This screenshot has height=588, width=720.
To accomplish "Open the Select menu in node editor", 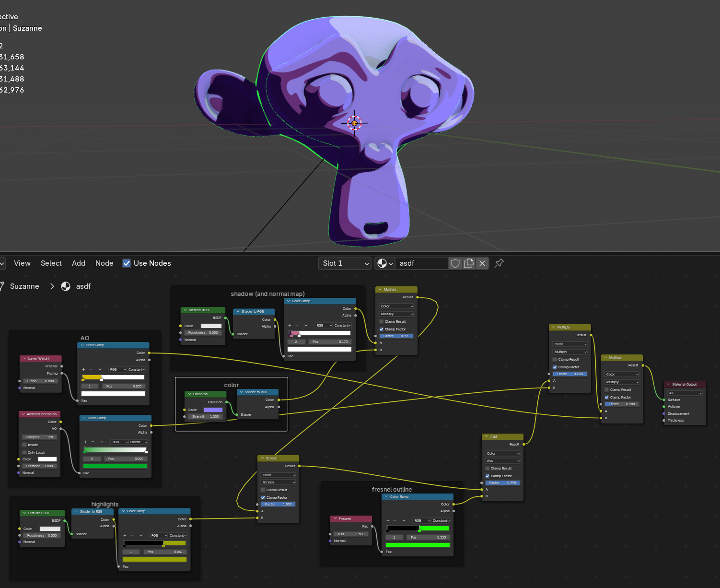I will [x=51, y=263].
